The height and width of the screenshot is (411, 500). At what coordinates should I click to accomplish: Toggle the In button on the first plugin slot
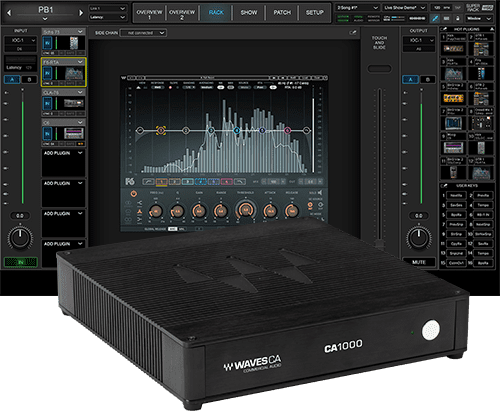47,43
